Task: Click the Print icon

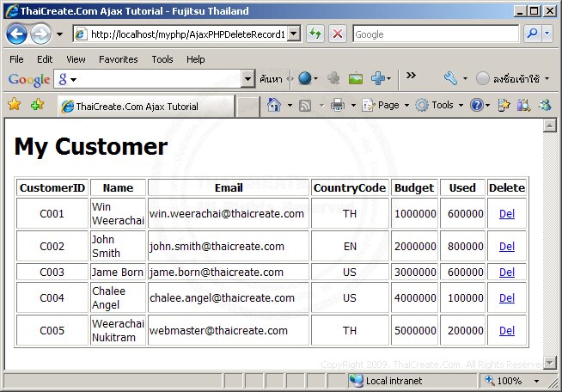Action: [337, 105]
